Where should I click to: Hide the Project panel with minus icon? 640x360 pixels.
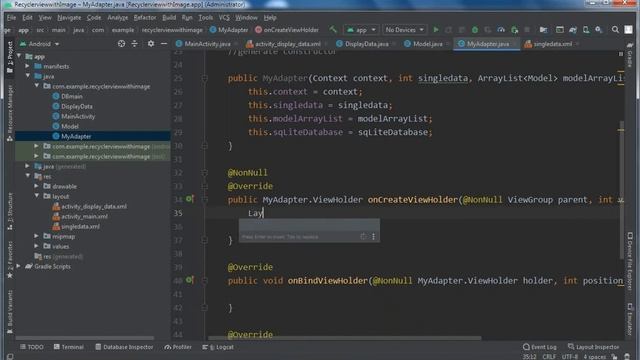[x=164, y=44]
